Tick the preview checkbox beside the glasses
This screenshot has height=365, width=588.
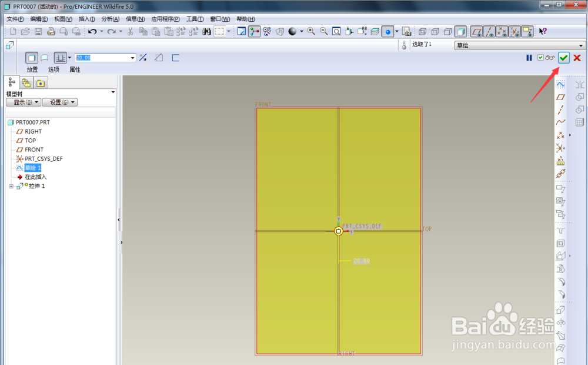(540, 58)
